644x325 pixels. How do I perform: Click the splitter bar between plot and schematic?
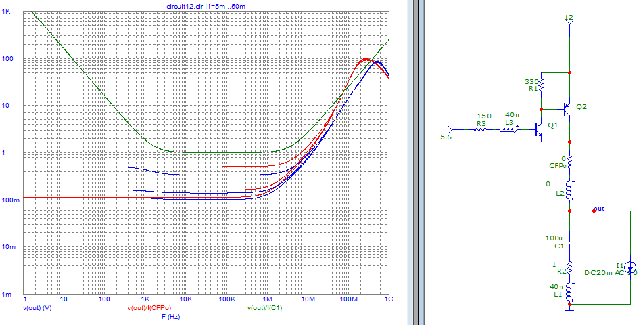(x=416, y=162)
